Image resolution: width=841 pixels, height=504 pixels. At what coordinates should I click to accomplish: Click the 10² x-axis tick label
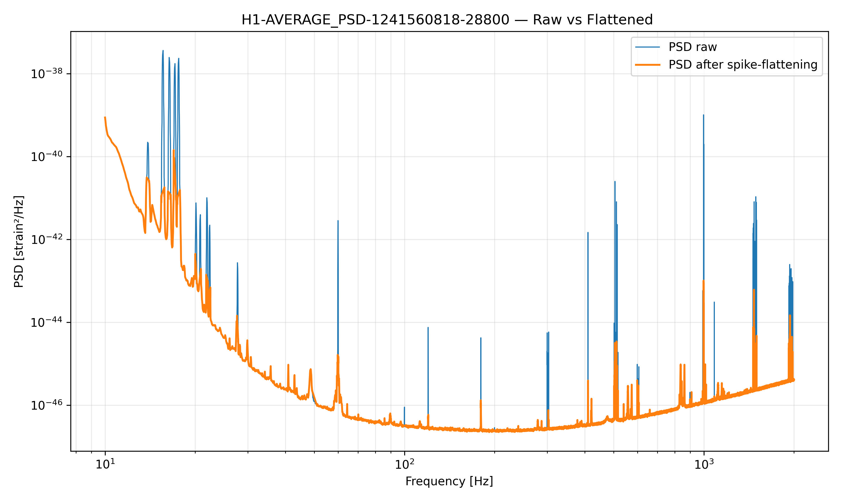coord(404,465)
